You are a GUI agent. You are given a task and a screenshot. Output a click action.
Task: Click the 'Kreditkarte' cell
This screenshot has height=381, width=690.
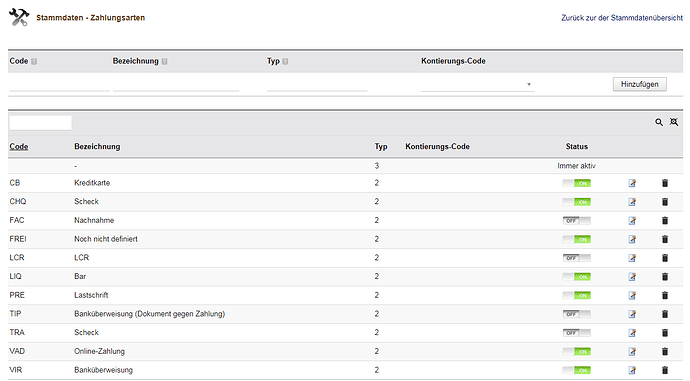tap(92, 183)
